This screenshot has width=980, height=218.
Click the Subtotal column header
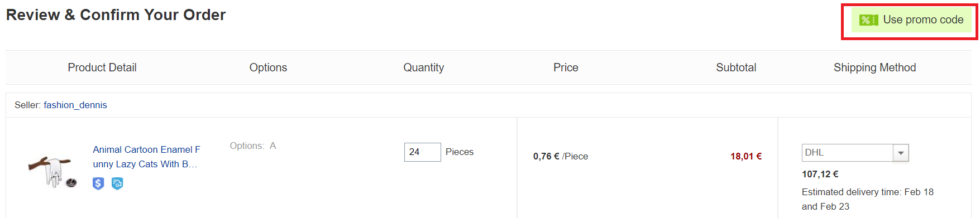click(x=736, y=67)
